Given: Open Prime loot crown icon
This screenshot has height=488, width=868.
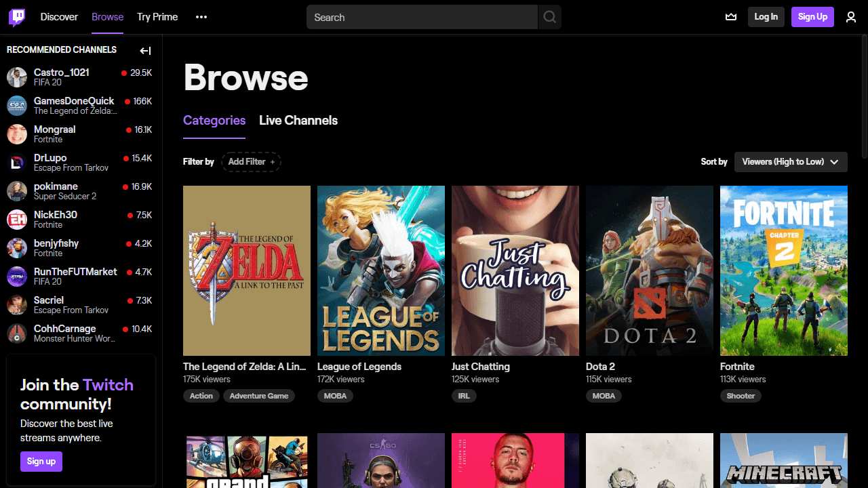Looking at the screenshot, I should (x=731, y=17).
